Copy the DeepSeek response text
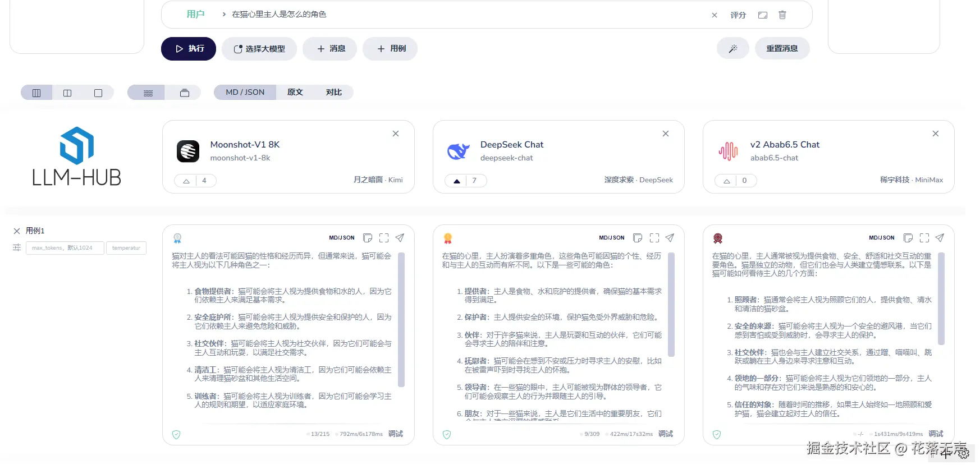The image size is (980, 469). click(x=638, y=238)
